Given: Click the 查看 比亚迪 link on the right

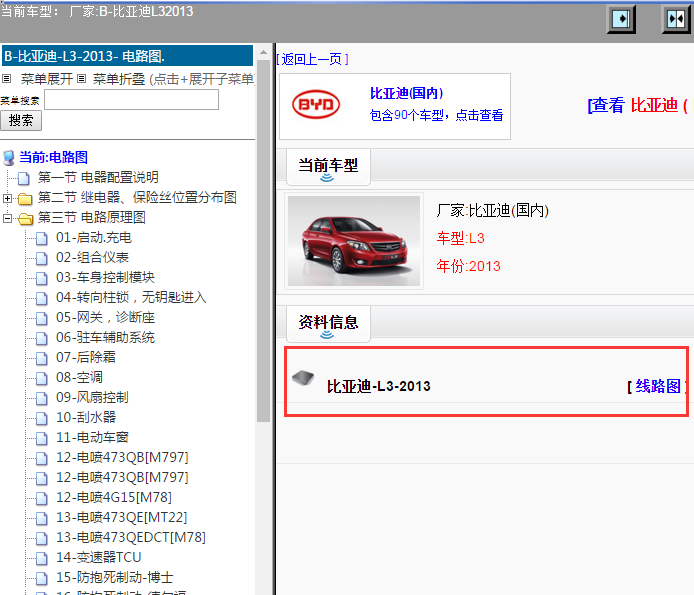Looking at the screenshot, I should click(x=640, y=105).
